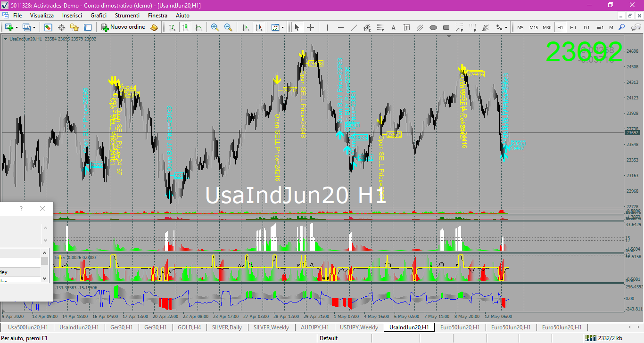Switch to candlestick chart type
644x343 pixels.
pyautogui.click(x=185, y=27)
